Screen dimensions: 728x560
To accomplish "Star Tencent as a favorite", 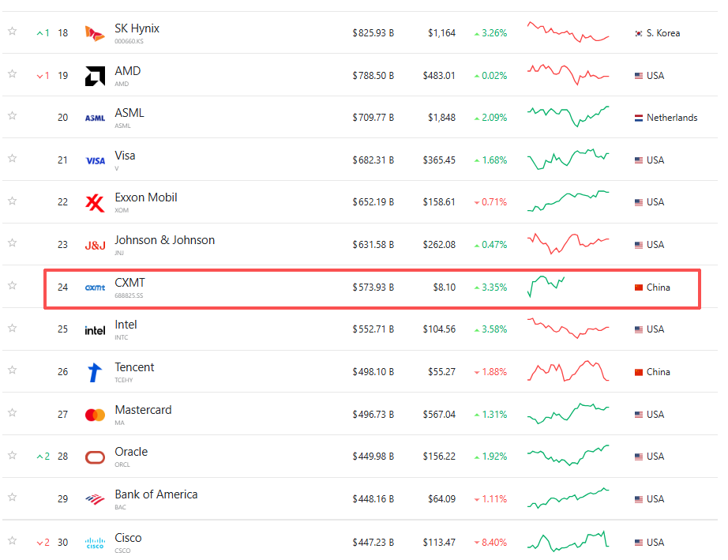I will coord(13,370).
